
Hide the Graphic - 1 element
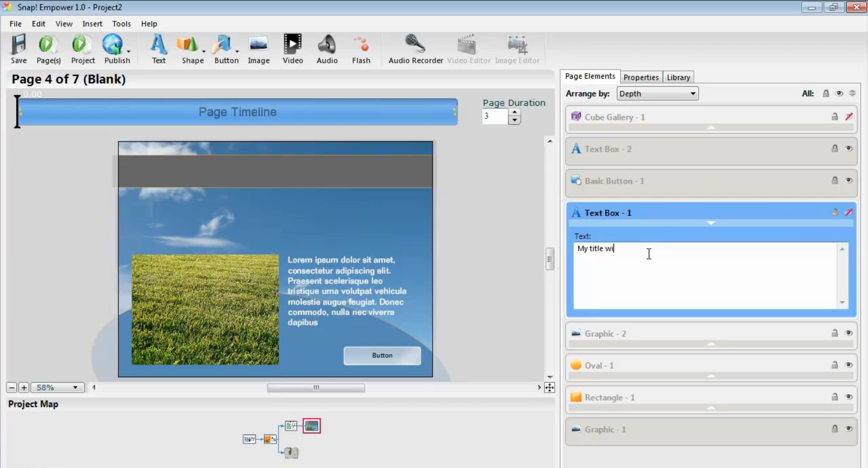coord(849,429)
